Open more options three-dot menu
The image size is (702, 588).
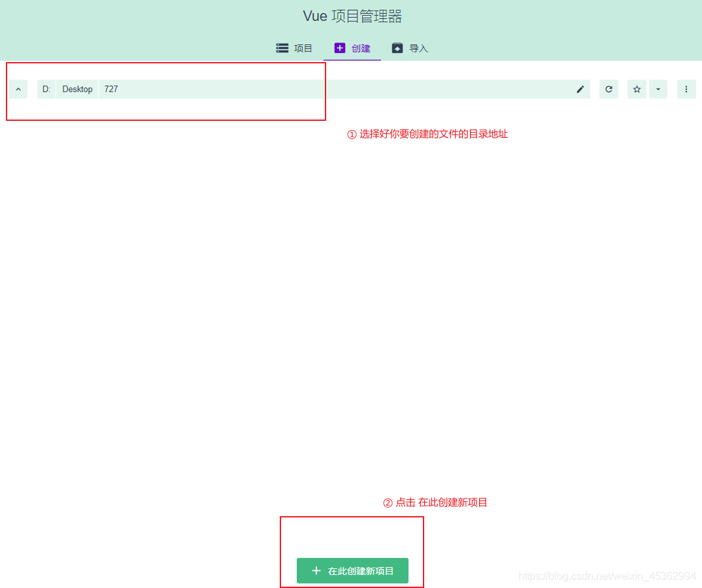click(686, 89)
